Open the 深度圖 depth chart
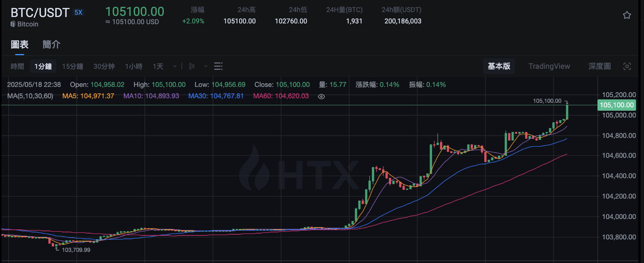 (x=600, y=66)
